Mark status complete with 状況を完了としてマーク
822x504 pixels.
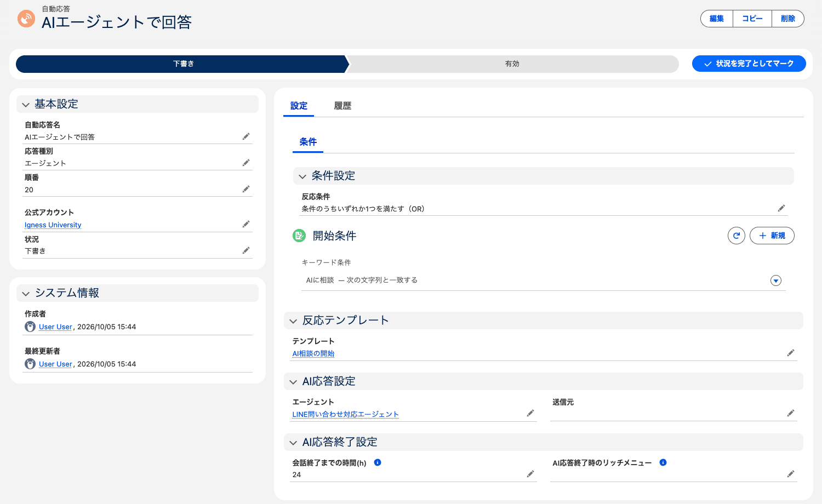(749, 64)
